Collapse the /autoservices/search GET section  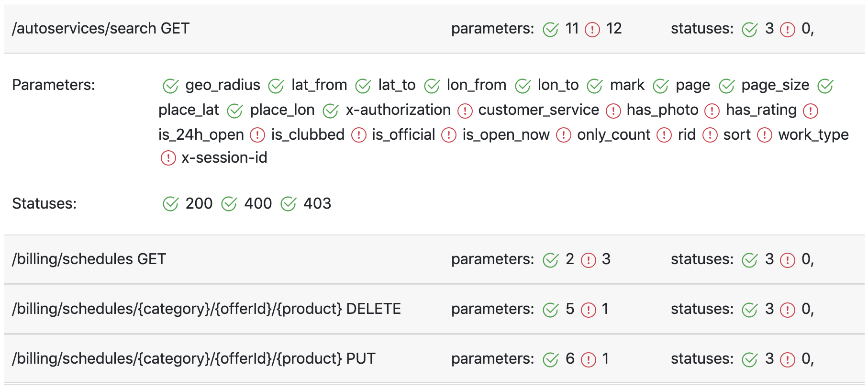tap(100, 29)
